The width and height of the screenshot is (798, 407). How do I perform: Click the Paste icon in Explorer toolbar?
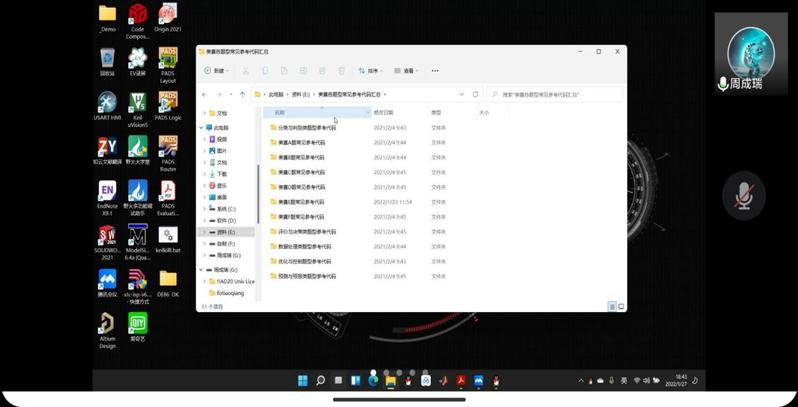coord(284,71)
